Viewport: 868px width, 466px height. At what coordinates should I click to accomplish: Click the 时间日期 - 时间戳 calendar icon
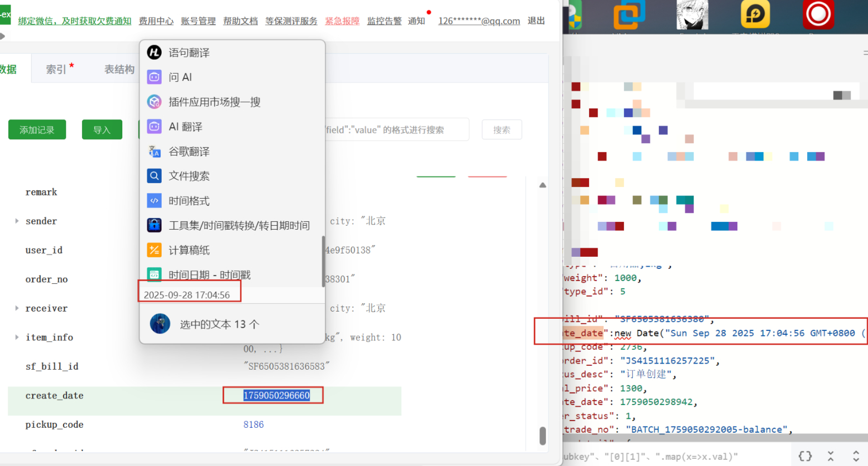(154, 275)
